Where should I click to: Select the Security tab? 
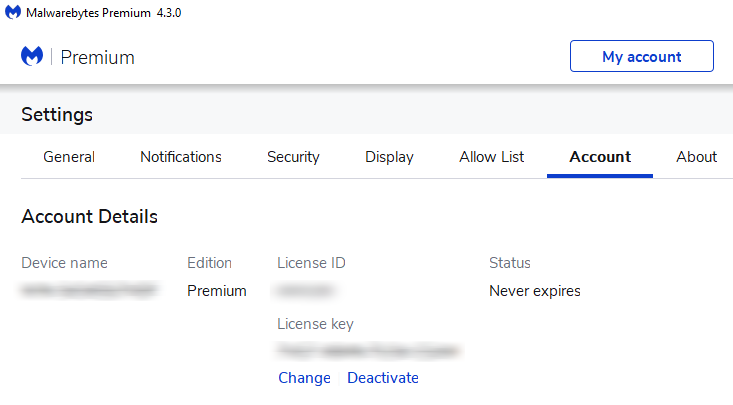[293, 157]
